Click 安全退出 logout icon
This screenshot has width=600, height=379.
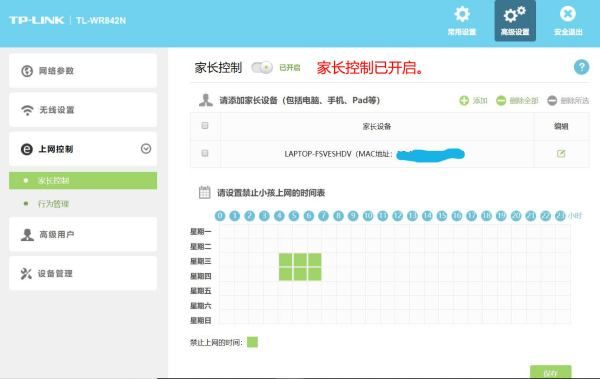point(567,14)
